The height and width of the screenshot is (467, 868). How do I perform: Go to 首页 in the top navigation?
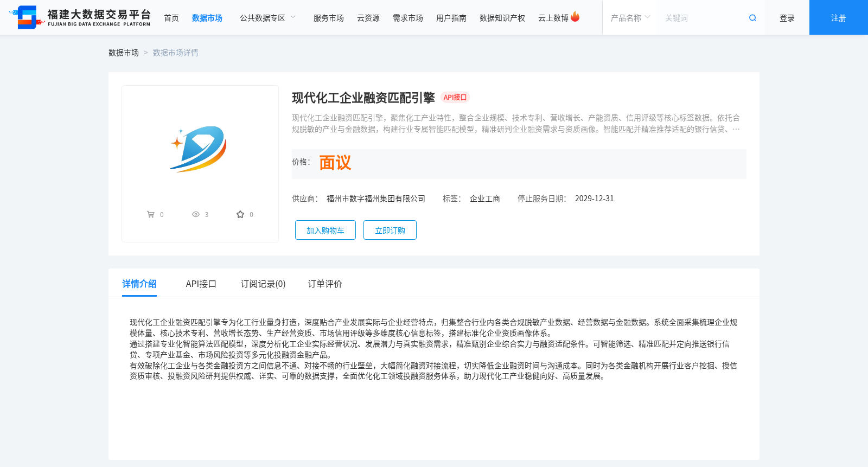(x=171, y=18)
